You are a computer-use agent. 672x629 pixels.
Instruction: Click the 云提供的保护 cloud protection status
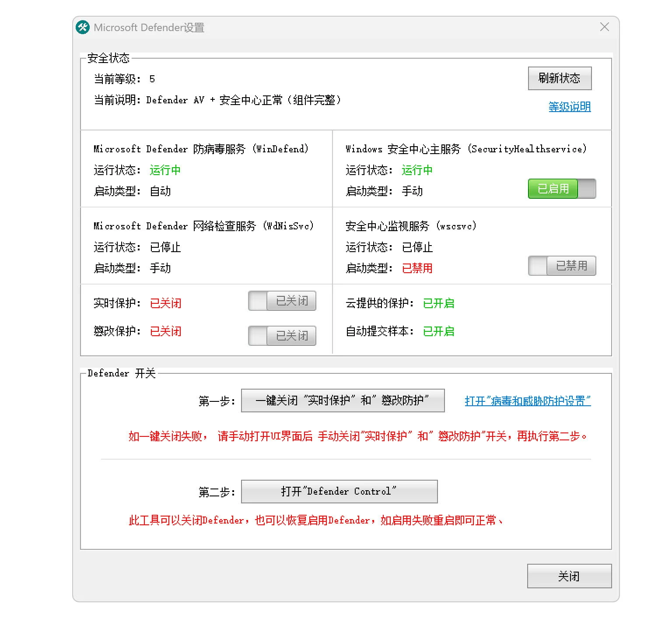pyautogui.click(x=438, y=303)
